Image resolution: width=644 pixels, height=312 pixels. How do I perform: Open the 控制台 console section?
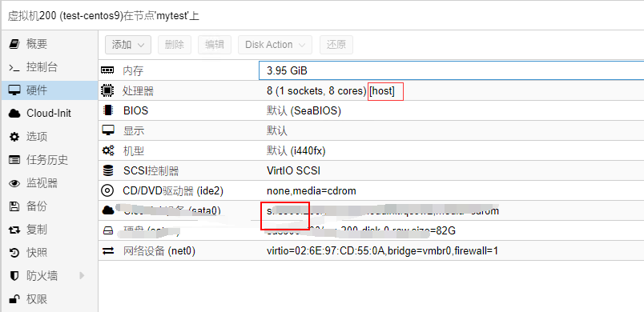click(50, 67)
